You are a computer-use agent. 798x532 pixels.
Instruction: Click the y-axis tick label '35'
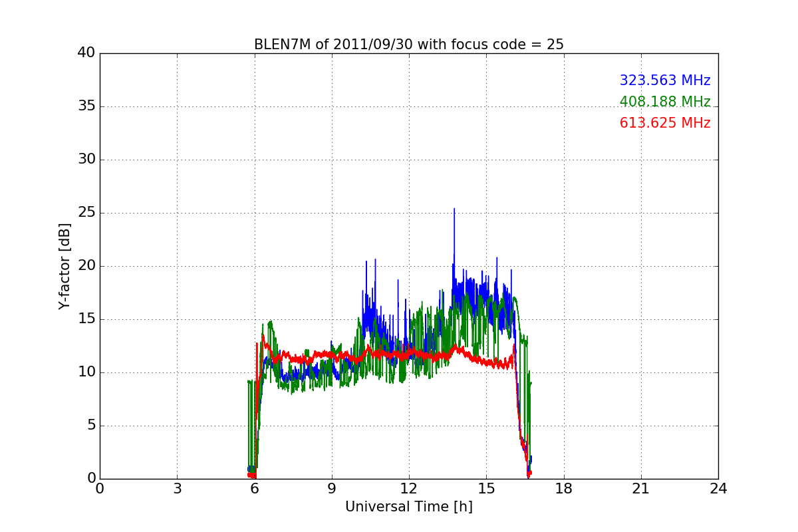(86, 106)
